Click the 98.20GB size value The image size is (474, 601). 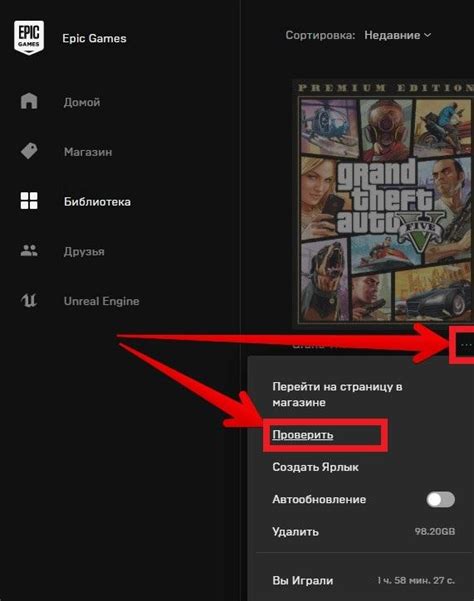435,532
